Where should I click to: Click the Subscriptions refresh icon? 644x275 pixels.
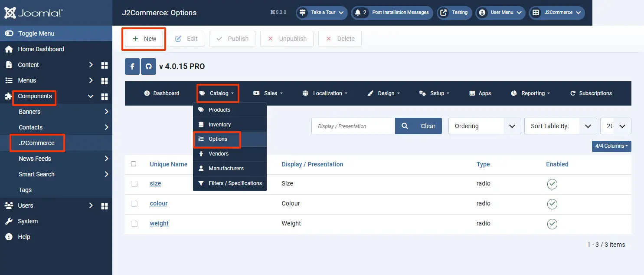point(573,93)
